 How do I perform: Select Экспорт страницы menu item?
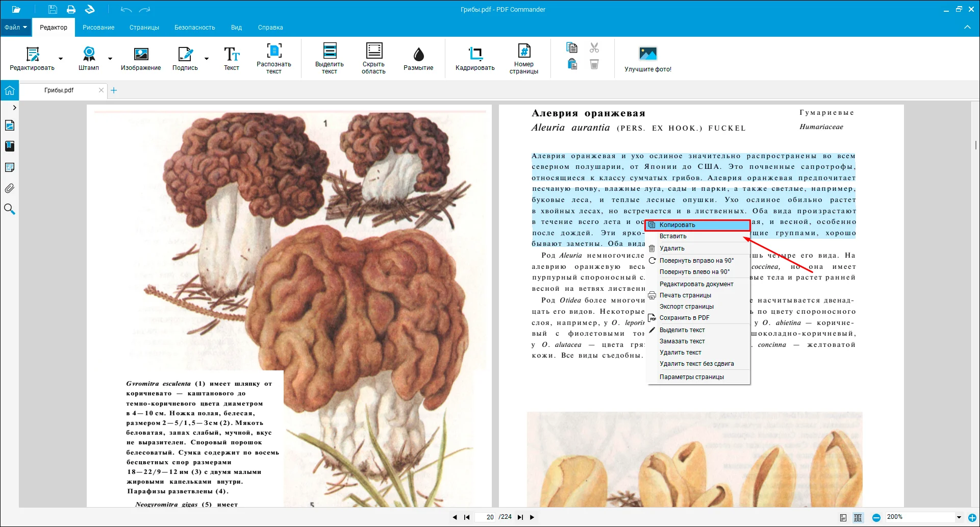point(698,307)
